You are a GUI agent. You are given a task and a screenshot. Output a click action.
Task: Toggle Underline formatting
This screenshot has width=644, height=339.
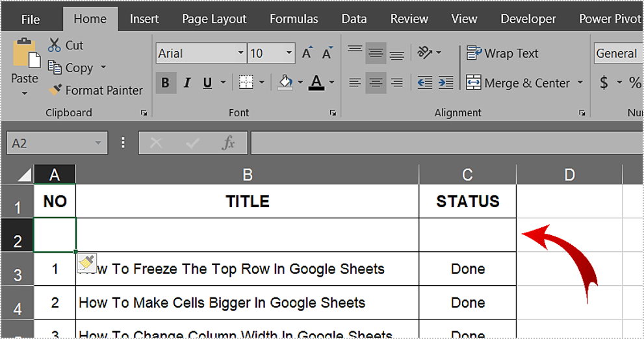pos(208,83)
